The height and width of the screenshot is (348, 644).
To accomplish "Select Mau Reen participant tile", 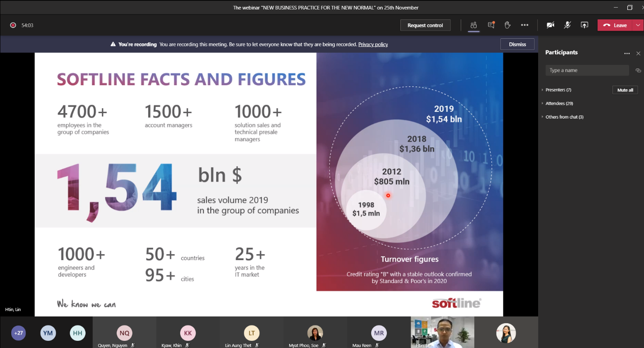I will pos(379,332).
